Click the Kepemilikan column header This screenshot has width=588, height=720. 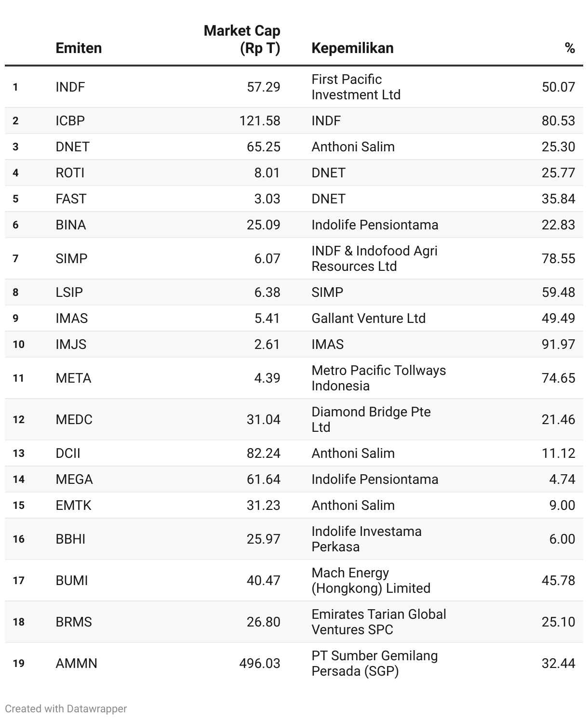[352, 48]
